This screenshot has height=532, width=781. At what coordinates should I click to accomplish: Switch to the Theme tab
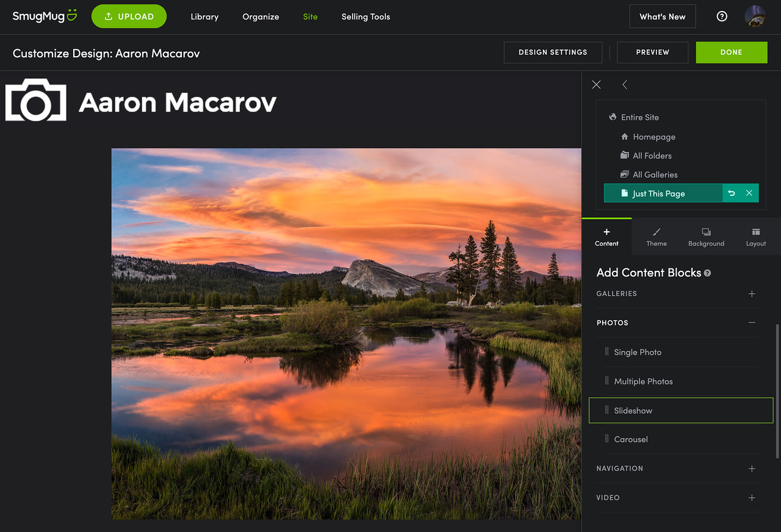pyautogui.click(x=657, y=237)
